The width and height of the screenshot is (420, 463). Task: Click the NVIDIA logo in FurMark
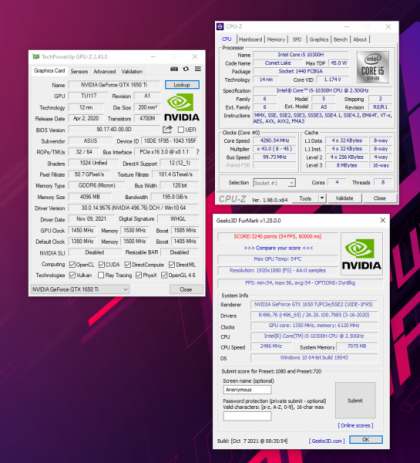coord(362,254)
